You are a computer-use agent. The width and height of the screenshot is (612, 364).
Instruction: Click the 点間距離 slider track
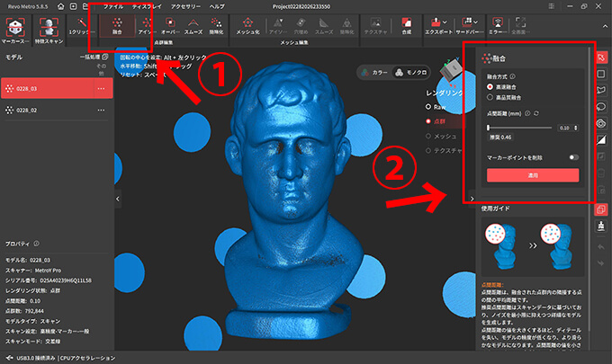(522, 129)
